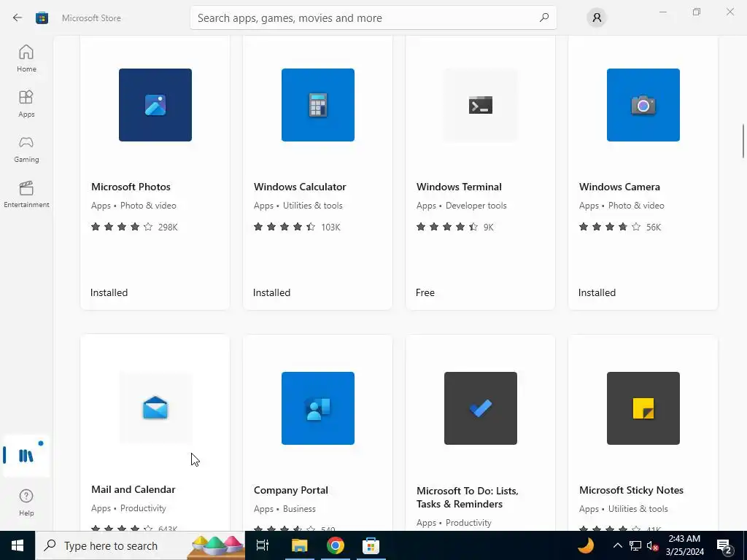Open Microsoft Sticky Notes app icon
Image resolution: width=747 pixels, height=560 pixels.
[x=643, y=408]
